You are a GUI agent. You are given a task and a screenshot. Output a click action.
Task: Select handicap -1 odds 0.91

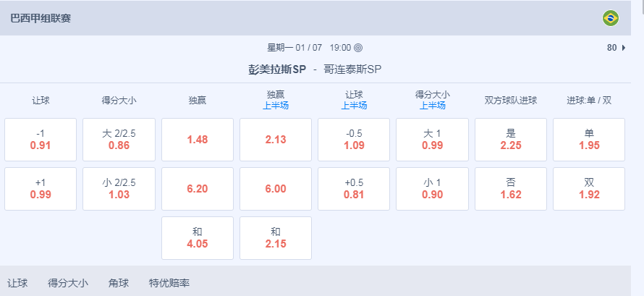[x=41, y=140]
